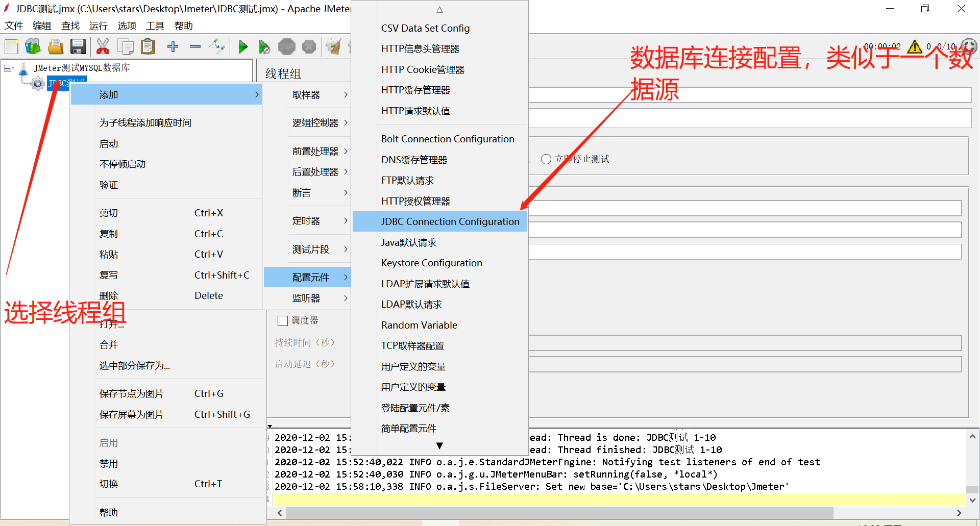Enable the 调度器 checkbox
This screenshot has width=980, height=526.
click(x=283, y=320)
